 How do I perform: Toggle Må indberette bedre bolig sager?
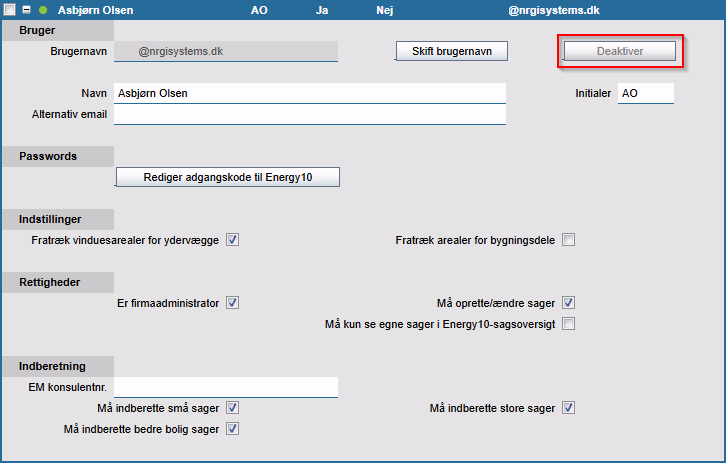click(232, 429)
